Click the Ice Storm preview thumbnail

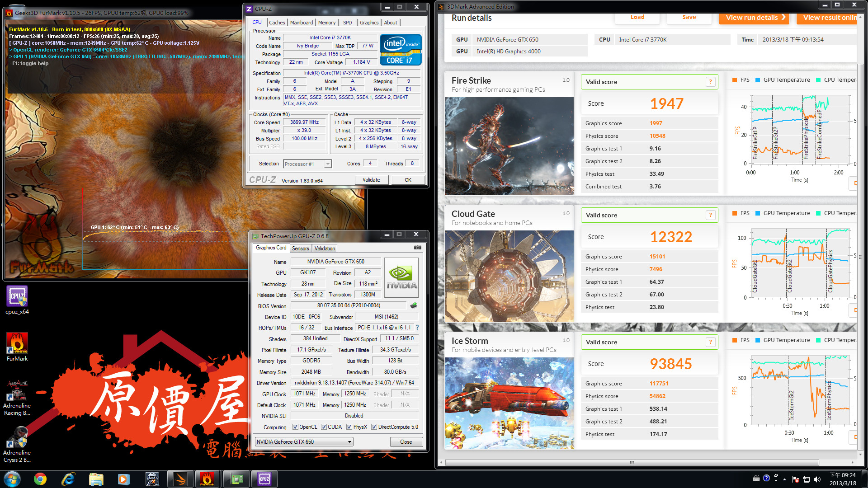pos(509,403)
